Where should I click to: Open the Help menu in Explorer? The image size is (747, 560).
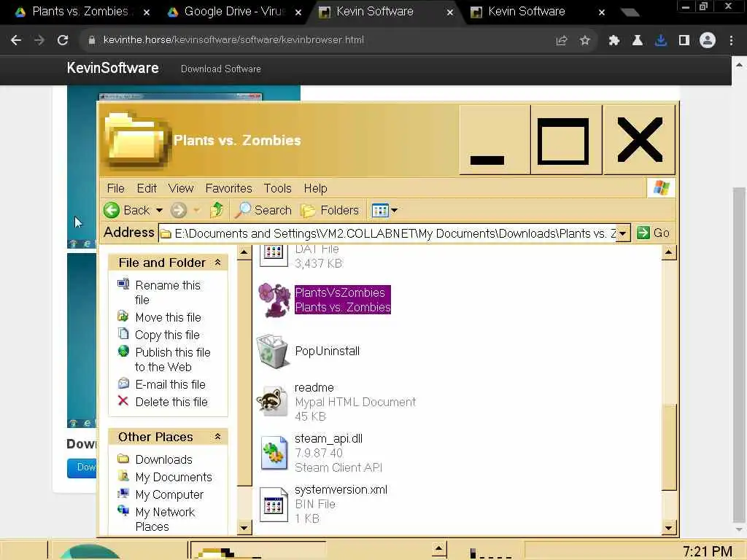[x=315, y=188]
